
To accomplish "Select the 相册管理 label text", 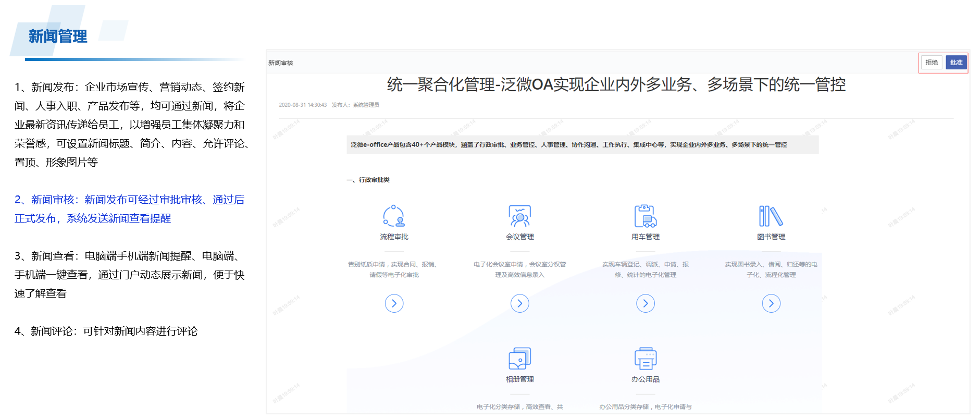I will point(520,379).
